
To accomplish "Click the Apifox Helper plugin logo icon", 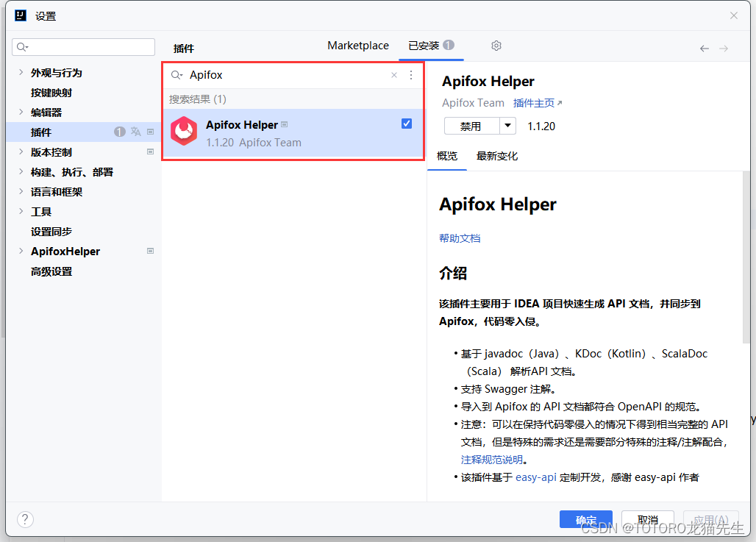I will point(184,132).
